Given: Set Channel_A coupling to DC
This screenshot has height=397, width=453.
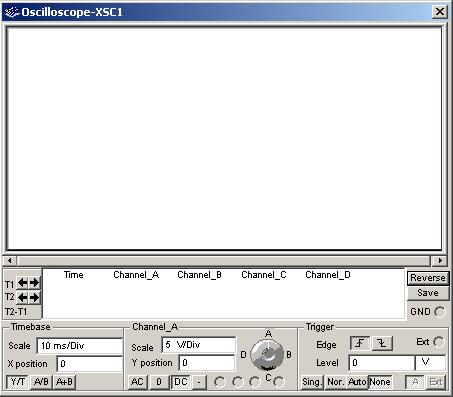Looking at the screenshot, I should click(x=181, y=382).
